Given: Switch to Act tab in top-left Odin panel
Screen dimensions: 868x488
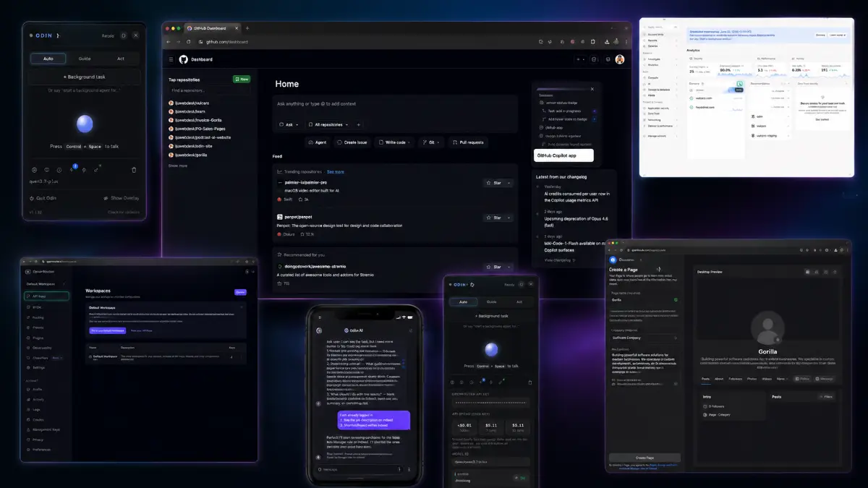Looking at the screenshot, I should (x=121, y=59).
